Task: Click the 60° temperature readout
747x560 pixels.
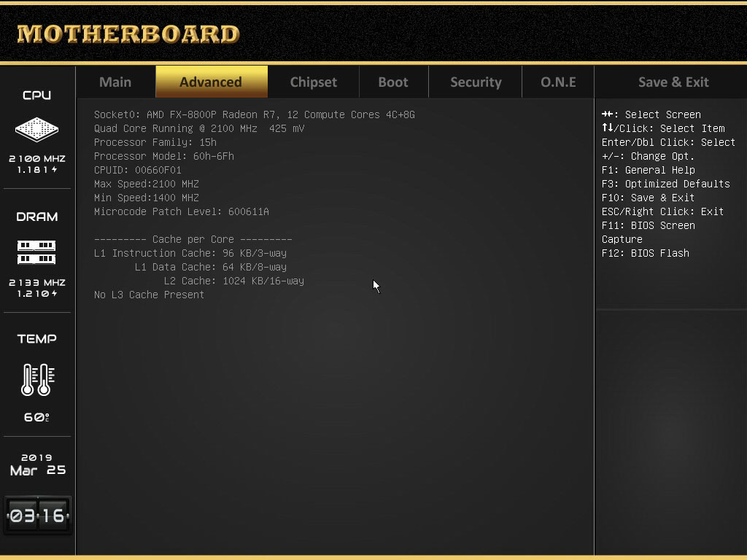Action: 36,417
